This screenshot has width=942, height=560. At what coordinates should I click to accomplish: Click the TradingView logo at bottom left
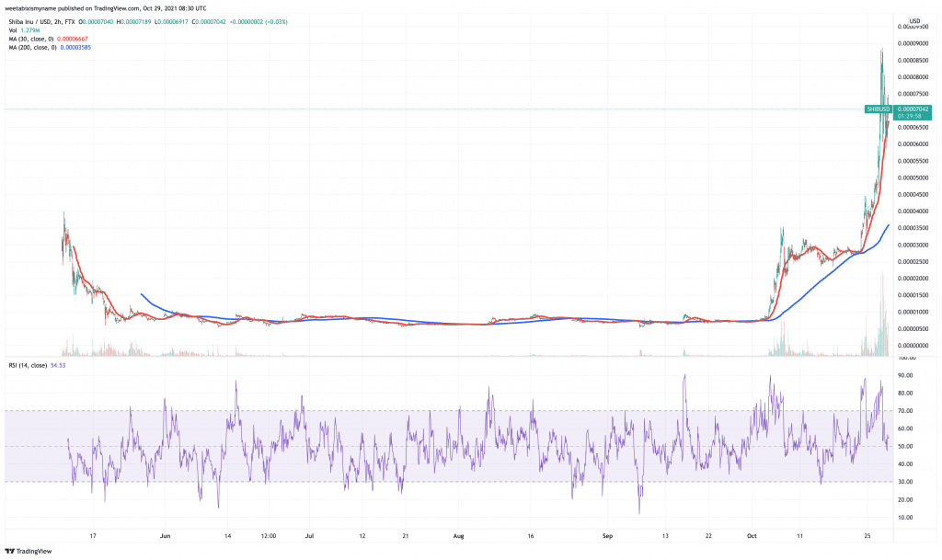coord(29,551)
